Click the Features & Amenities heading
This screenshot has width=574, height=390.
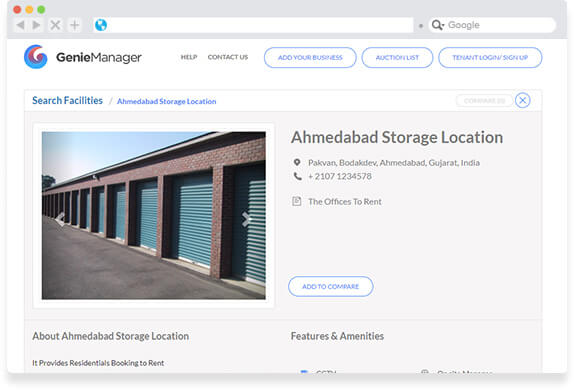[x=337, y=336]
